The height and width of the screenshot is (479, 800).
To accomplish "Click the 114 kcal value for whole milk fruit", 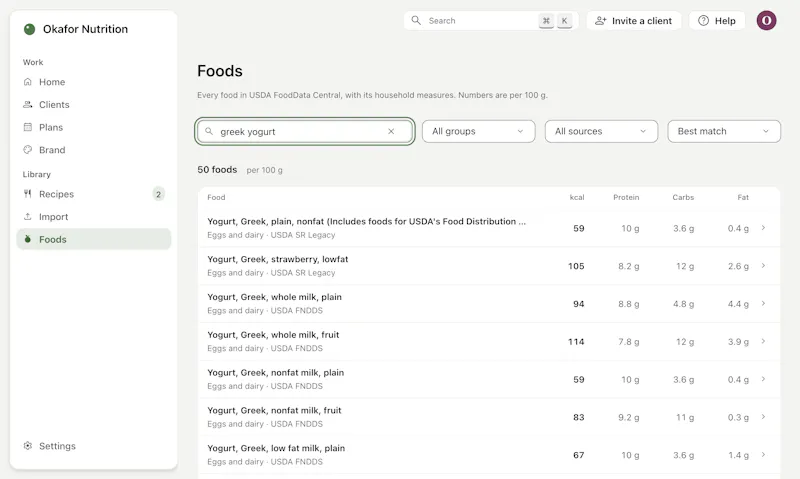I will tap(576, 341).
